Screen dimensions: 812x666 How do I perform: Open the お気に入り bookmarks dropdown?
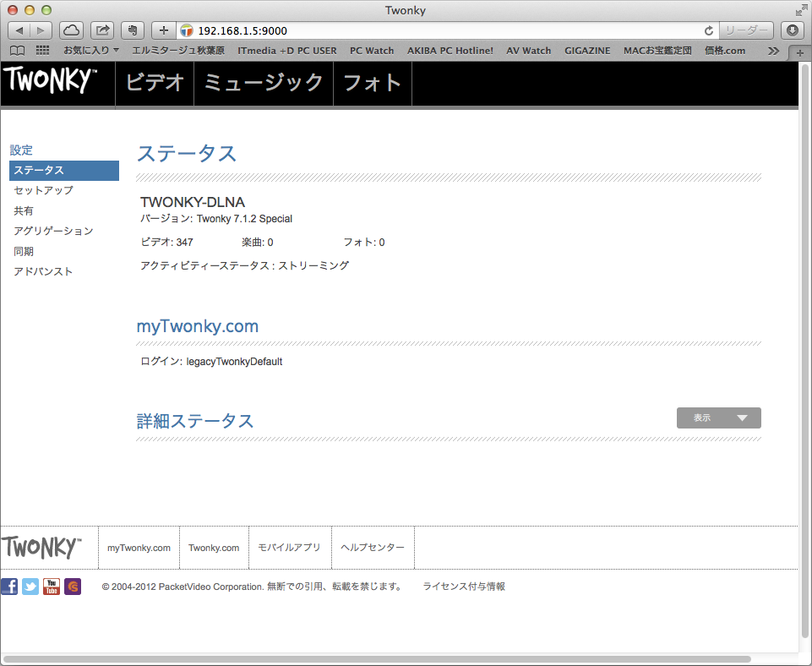[91, 50]
